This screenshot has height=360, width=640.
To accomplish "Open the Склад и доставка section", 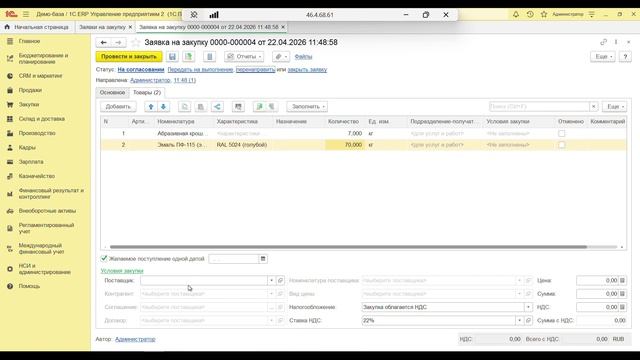I will pyautogui.click(x=42, y=119).
